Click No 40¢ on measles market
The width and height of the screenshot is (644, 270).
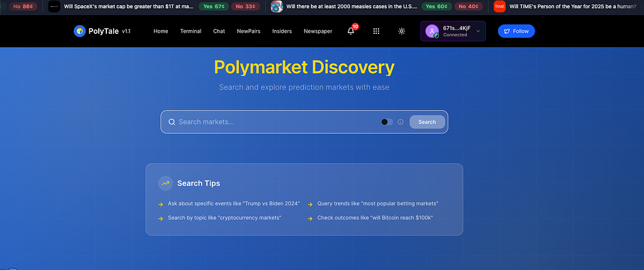pyautogui.click(x=468, y=6)
